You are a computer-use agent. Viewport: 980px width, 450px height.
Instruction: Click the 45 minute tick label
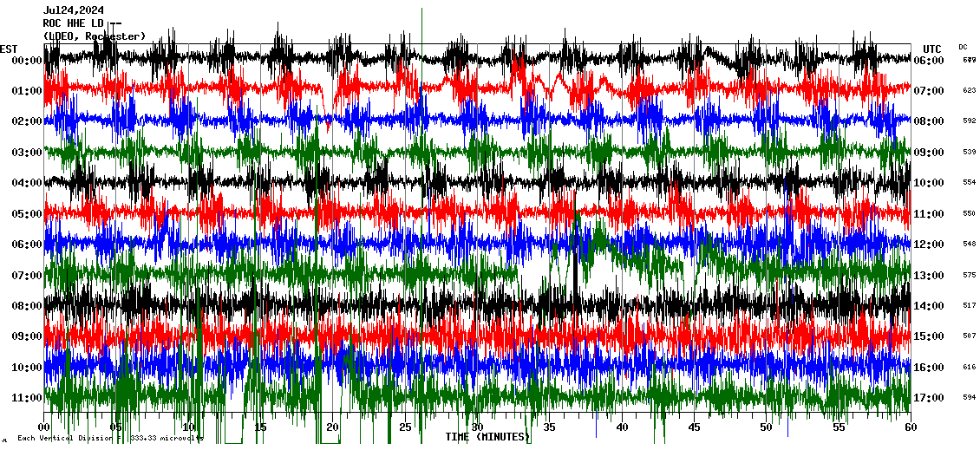click(x=694, y=427)
